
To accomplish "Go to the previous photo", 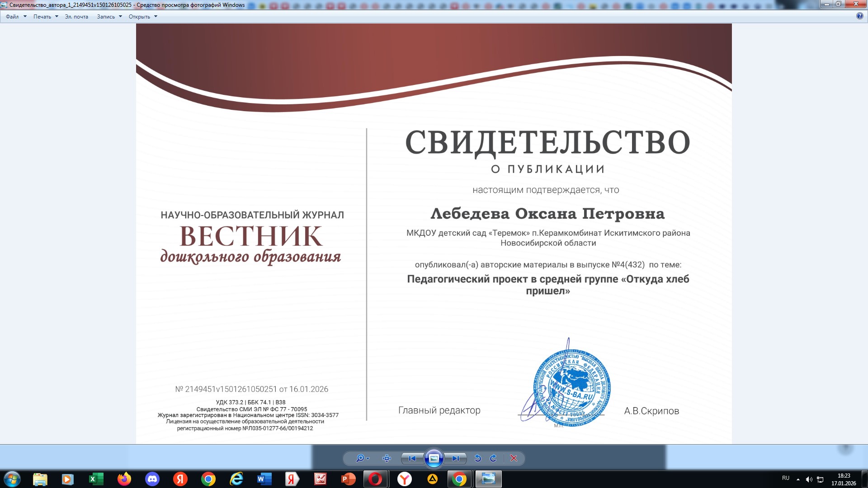I will (412, 458).
